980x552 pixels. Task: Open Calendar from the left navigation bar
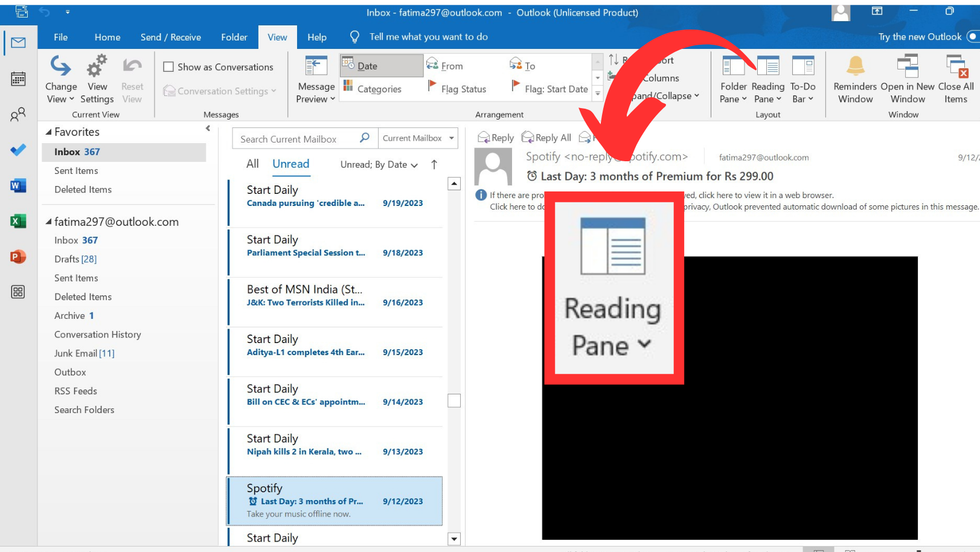(18, 79)
